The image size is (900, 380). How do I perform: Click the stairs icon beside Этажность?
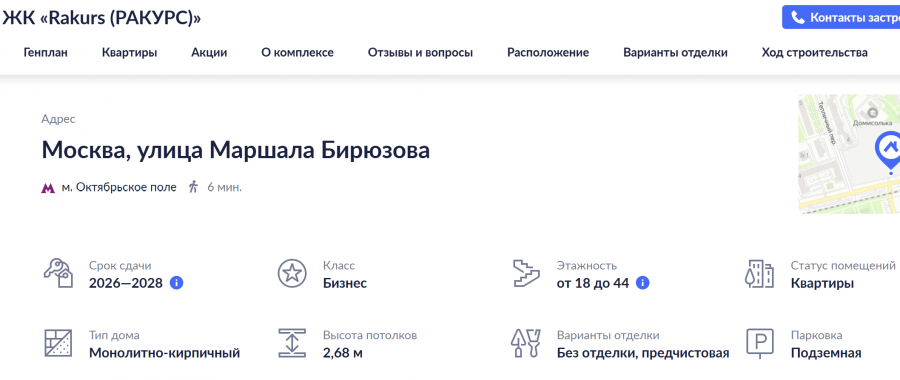[x=526, y=273]
